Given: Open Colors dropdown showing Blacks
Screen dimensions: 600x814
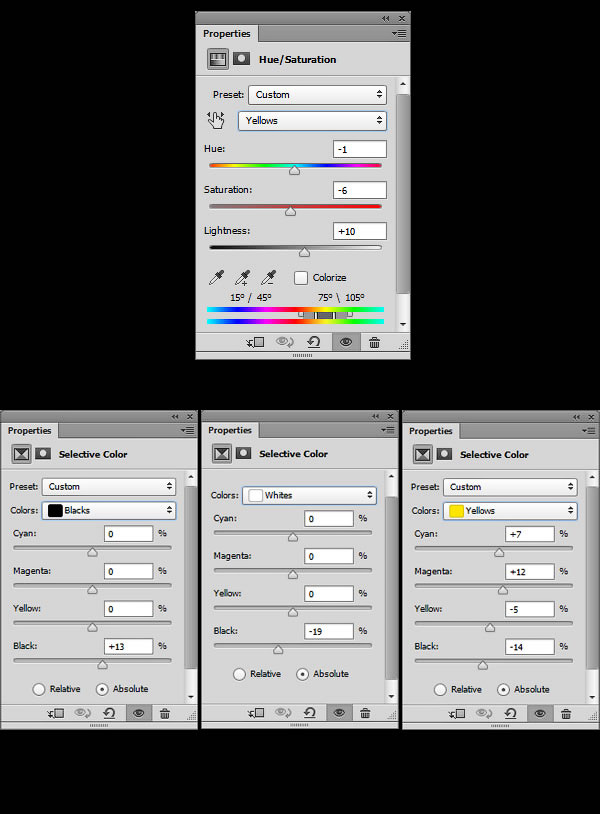Looking at the screenshot, I should coord(108,510).
